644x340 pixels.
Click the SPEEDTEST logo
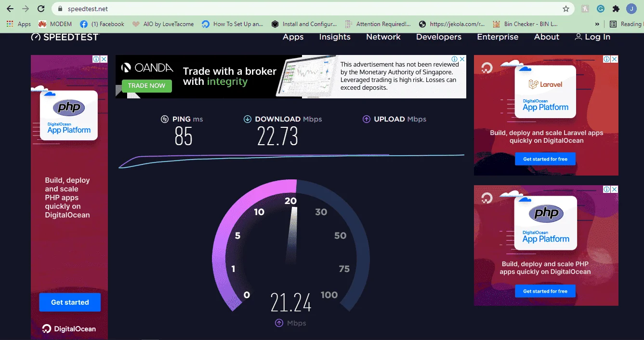point(65,37)
